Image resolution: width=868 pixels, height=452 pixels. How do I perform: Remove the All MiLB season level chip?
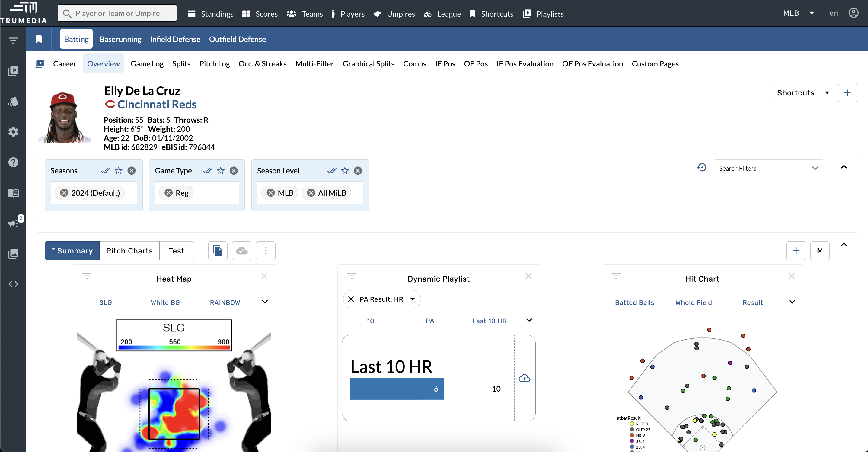(311, 193)
